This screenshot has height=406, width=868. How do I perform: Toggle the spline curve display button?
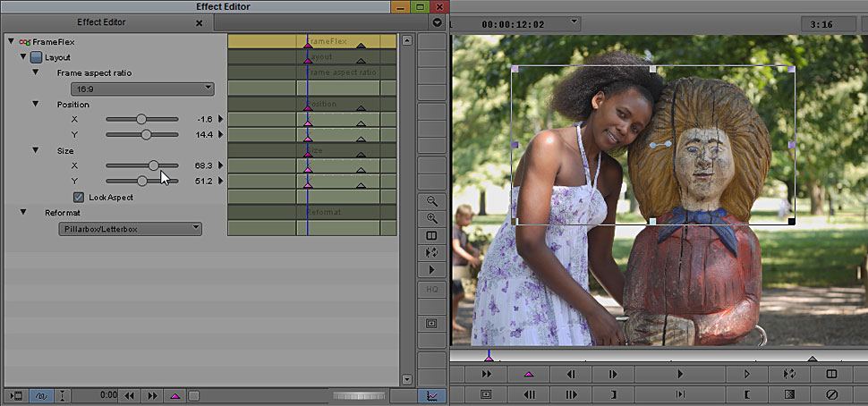click(x=41, y=395)
